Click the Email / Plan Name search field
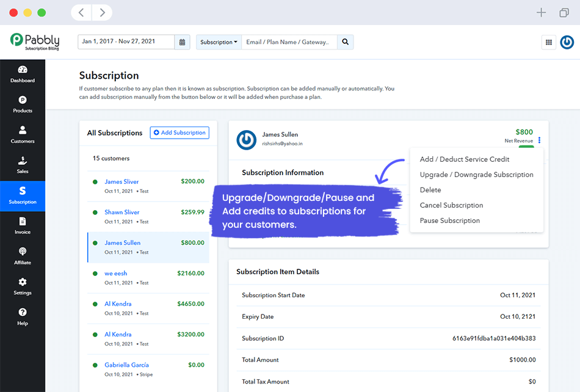The image size is (580, 392). click(289, 42)
